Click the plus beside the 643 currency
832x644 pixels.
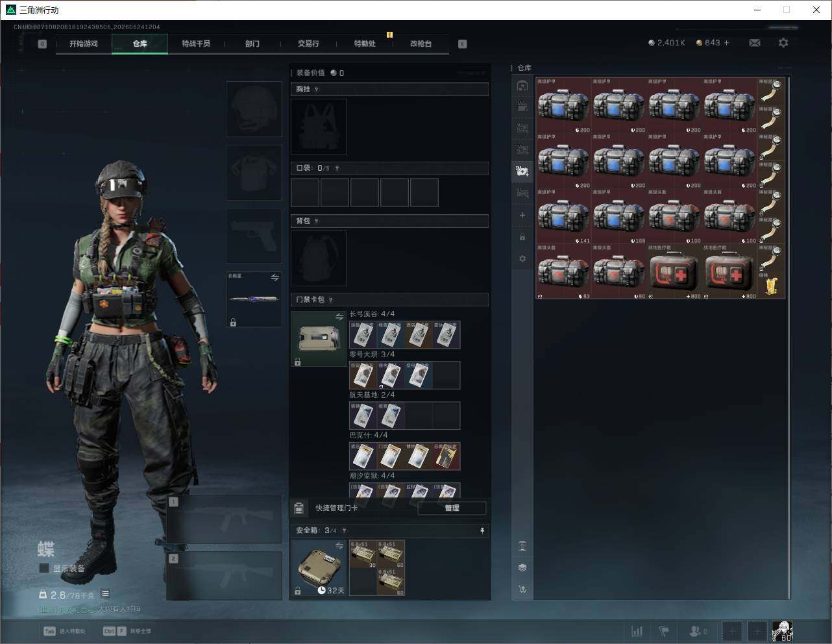tap(727, 43)
